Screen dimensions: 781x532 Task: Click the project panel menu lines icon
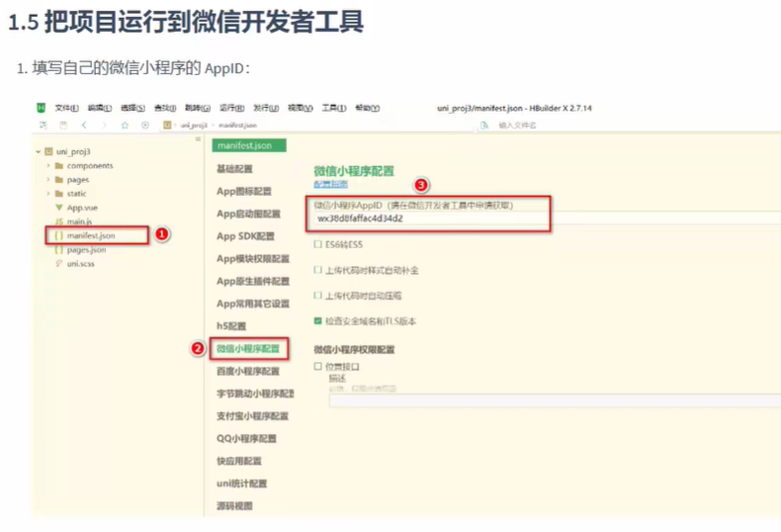(199, 139)
